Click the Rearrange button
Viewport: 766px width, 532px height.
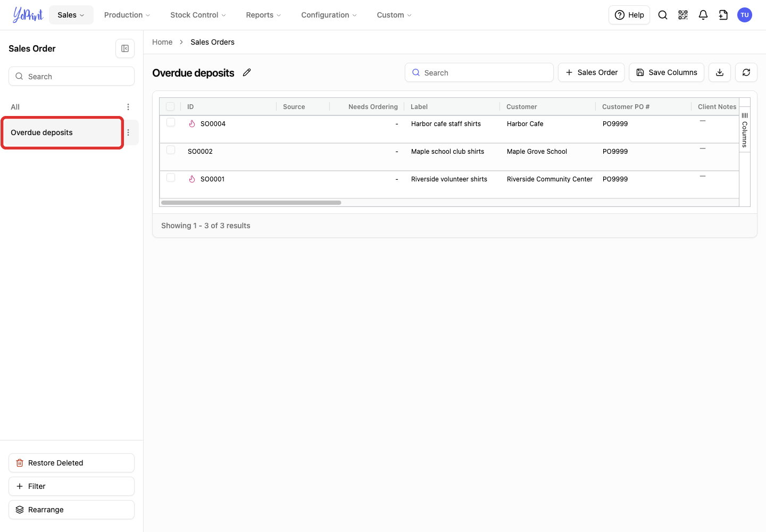point(71,510)
